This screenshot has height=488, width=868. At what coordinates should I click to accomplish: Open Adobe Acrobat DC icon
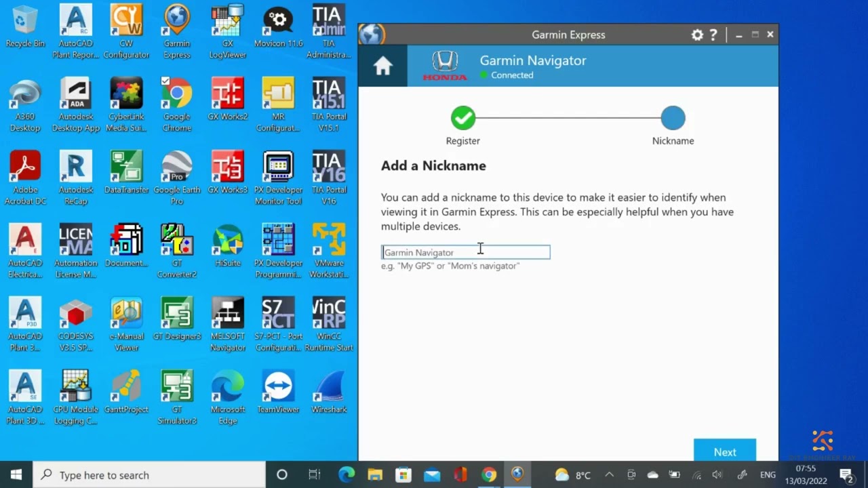(25, 178)
